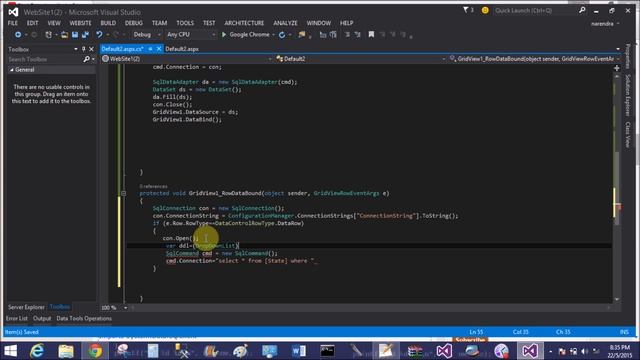This screenshot has width=640, height=360.
Task: Click the Undo toolbar icon
Action: (x=99, y=35)
